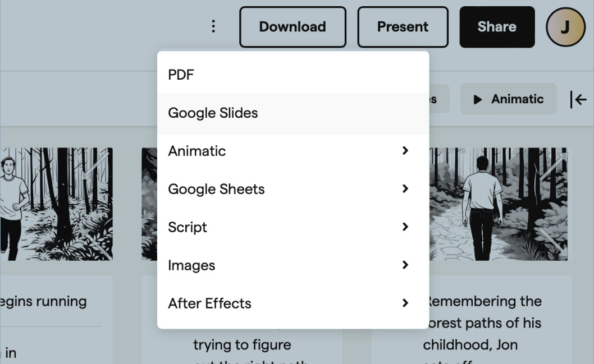This screenshot has height=364, width=594.
Task: Expand the Script submenu arrow
Action: click(x=405, y=227)
